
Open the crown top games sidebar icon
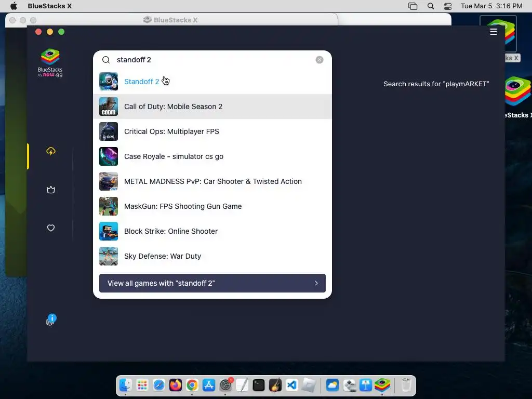coord(51,190)
